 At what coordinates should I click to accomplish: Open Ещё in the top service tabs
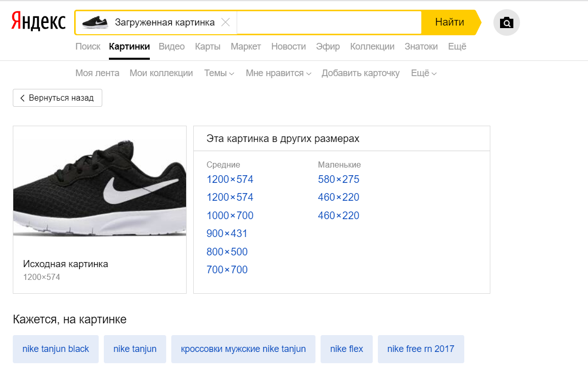pyautogui.click(x=457, y=46)
